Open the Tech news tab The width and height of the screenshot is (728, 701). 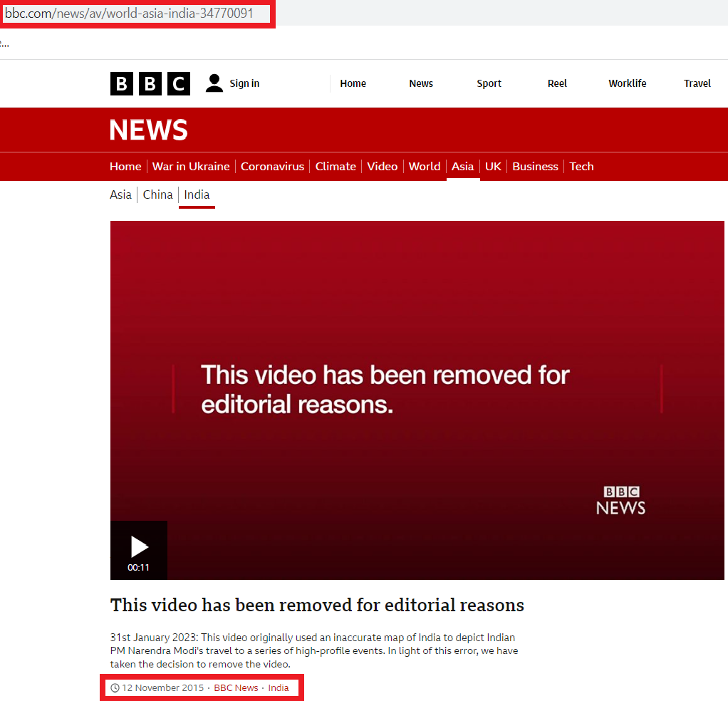tap(581, 166)
